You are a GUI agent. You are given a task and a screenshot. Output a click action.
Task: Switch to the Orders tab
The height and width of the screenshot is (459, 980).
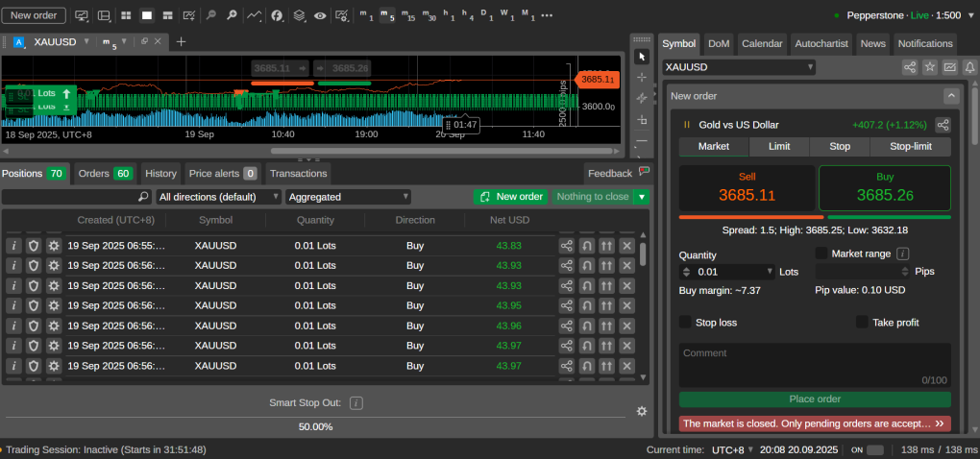pos(105,174)
